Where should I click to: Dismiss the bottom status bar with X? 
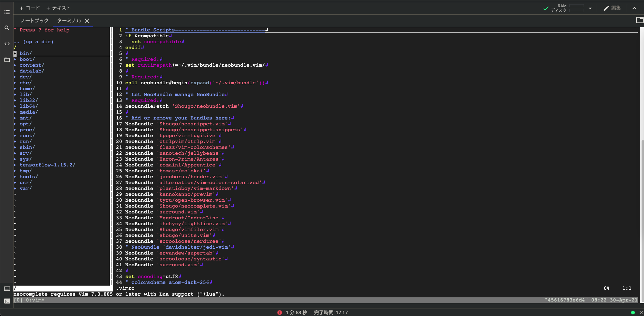(641, 313)
